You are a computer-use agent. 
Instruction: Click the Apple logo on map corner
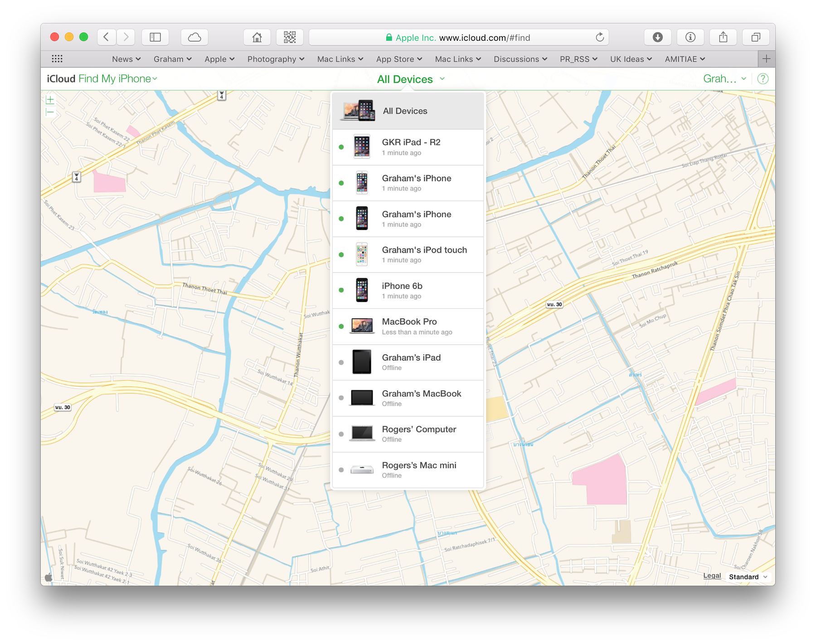point(49,577)
